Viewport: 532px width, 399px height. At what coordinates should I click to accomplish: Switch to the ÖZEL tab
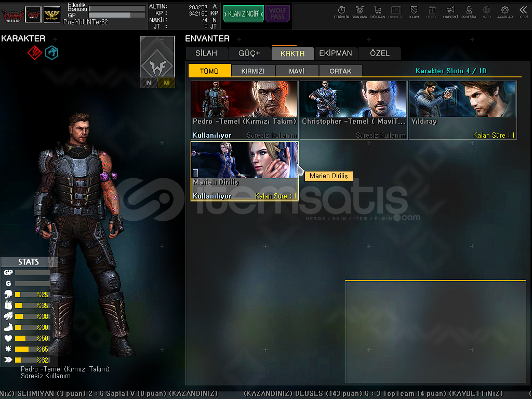pyautogui.click(x=380, y=54)
